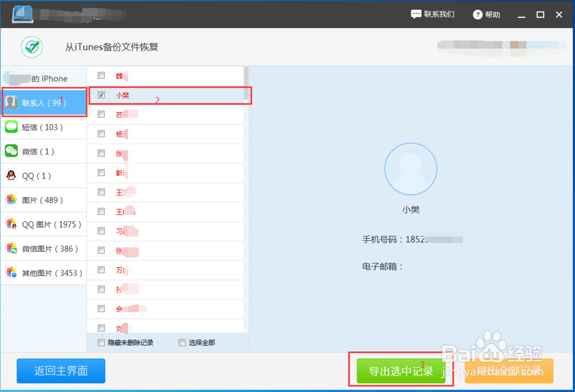Check the checkbox next to contact 杨
575x392 pixels.
click(x=101, y=134)
